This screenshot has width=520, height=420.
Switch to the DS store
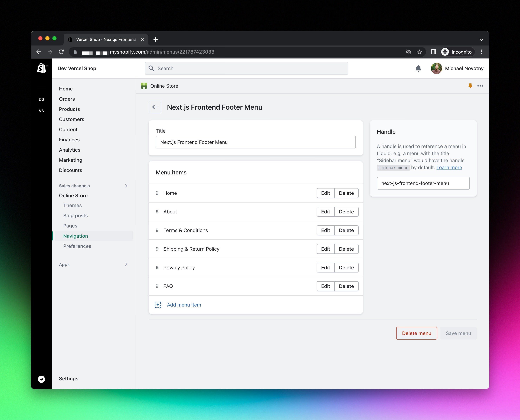click(41, 99)
